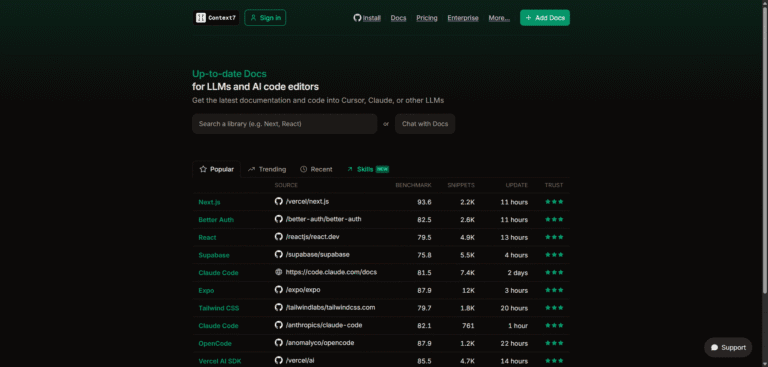Open the Enterprise page
Image resolution: width=768 pixels, height=367 pixels.
click(463, 18)
